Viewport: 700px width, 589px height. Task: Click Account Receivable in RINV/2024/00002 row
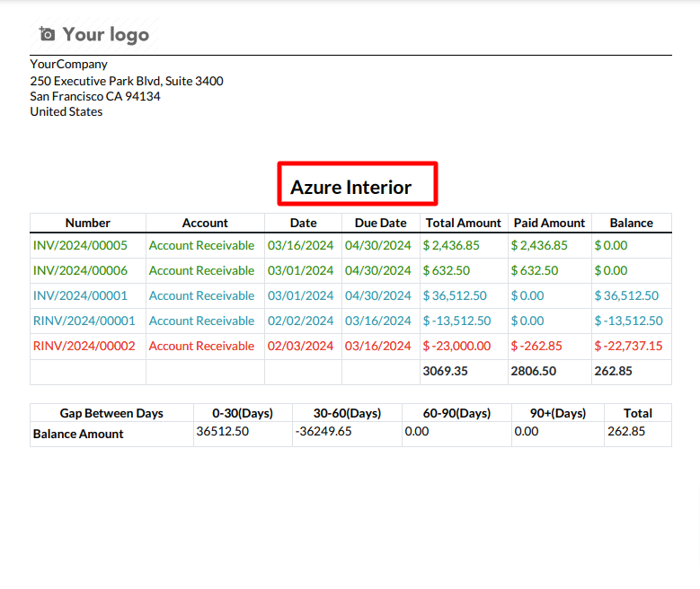pos(202,346)
